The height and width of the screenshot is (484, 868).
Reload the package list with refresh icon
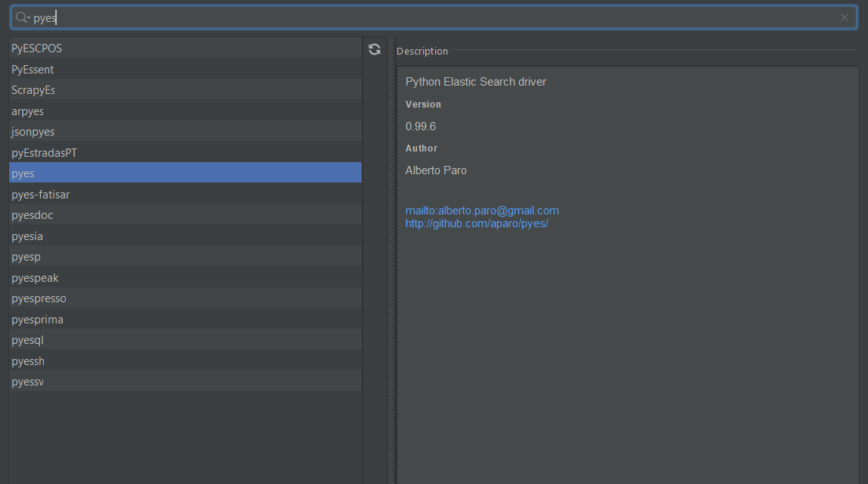(375, 49)
